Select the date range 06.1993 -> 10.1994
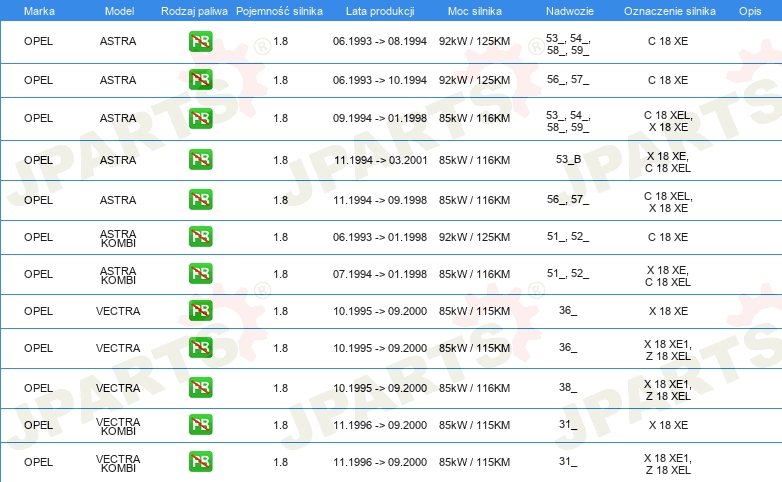 pos(380,80)
